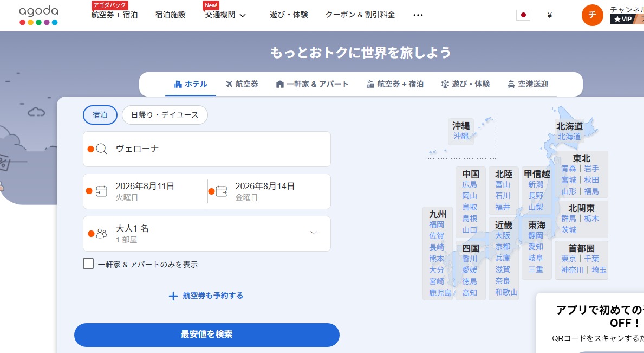Switch to the 遊び・体験 tab

tap(465, 84)
